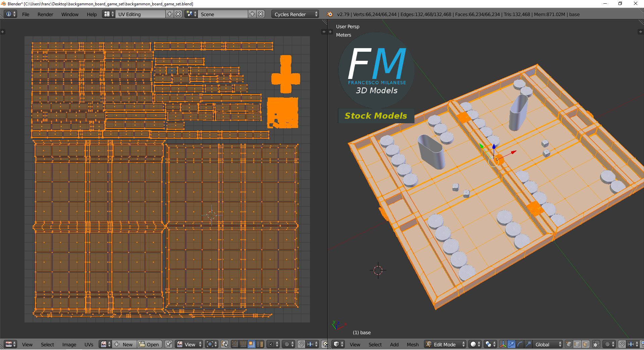Enable the scale manipulator icon
This screenshot has height=350, width=644.
(528, 344)
